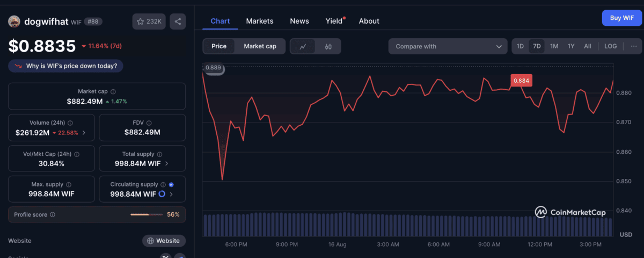Click the Market cap info icon
This screenshot has height=258, width=644.
(x=113, y=92)
